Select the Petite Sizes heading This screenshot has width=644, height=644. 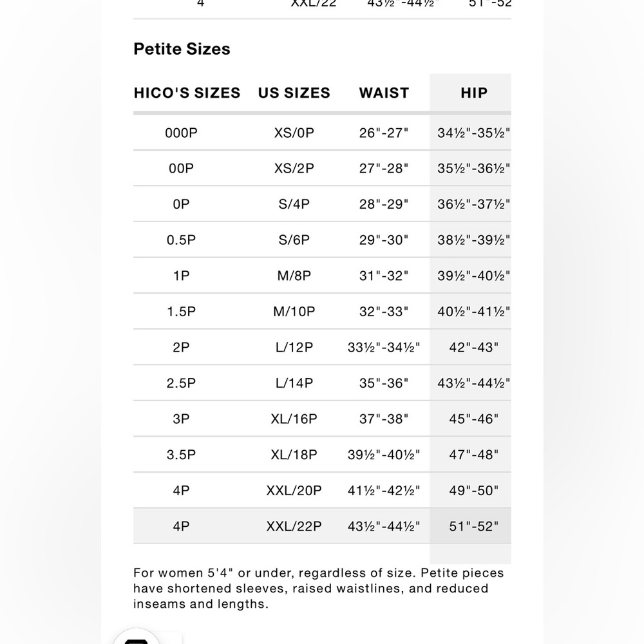click(182, 49)
